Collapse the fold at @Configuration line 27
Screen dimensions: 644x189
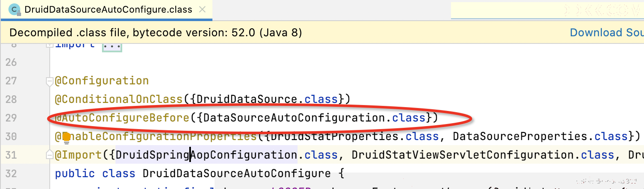(x=50, y=81)
